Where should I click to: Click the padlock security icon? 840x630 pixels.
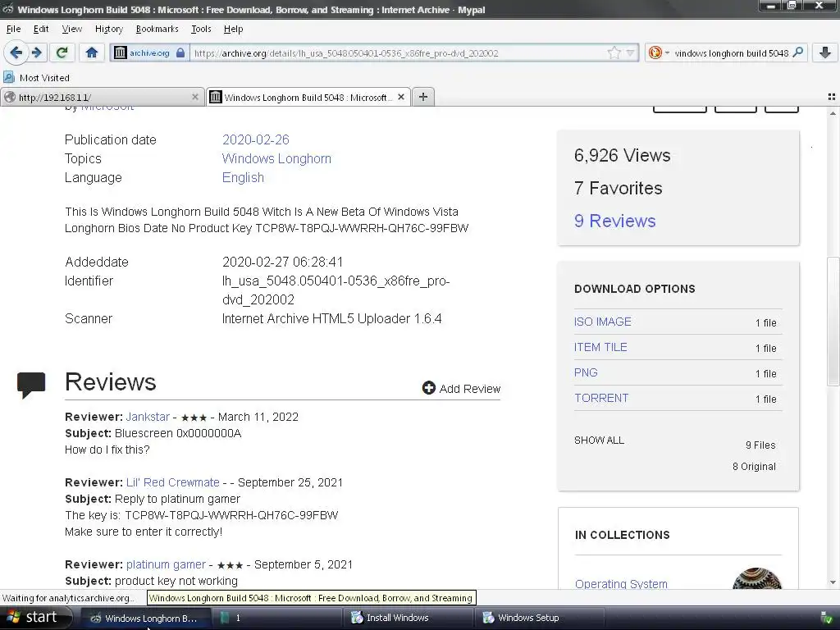(x=180, y=52)
